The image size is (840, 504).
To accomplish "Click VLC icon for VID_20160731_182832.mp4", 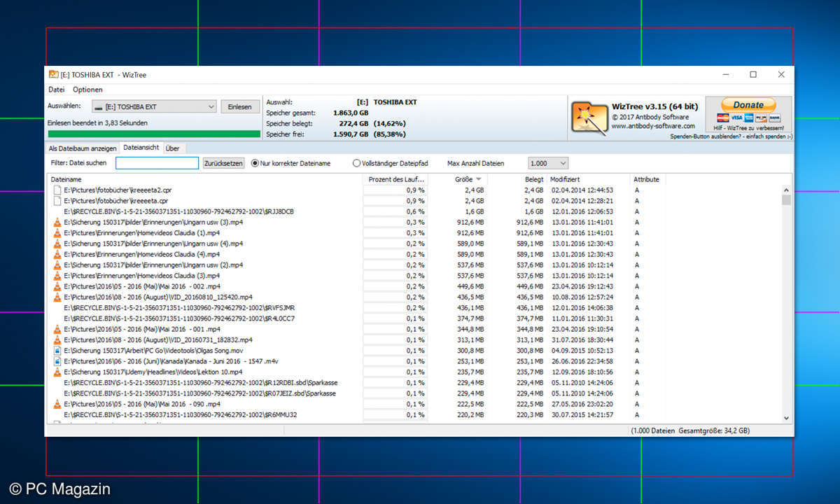I will click(57, 339).
